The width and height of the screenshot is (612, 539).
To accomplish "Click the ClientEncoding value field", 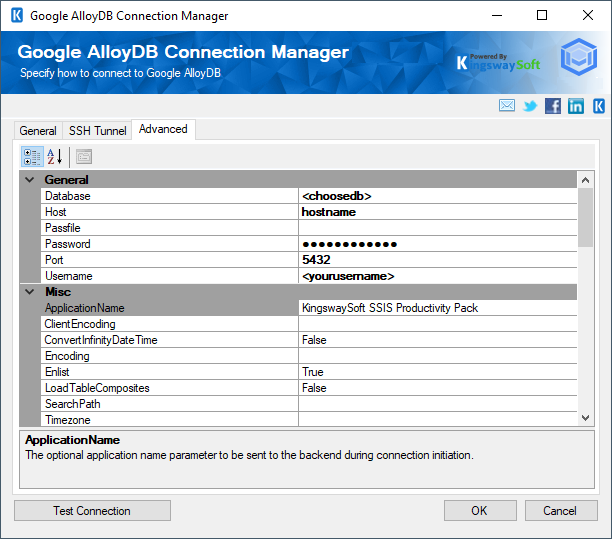I will tap(438, 324).
